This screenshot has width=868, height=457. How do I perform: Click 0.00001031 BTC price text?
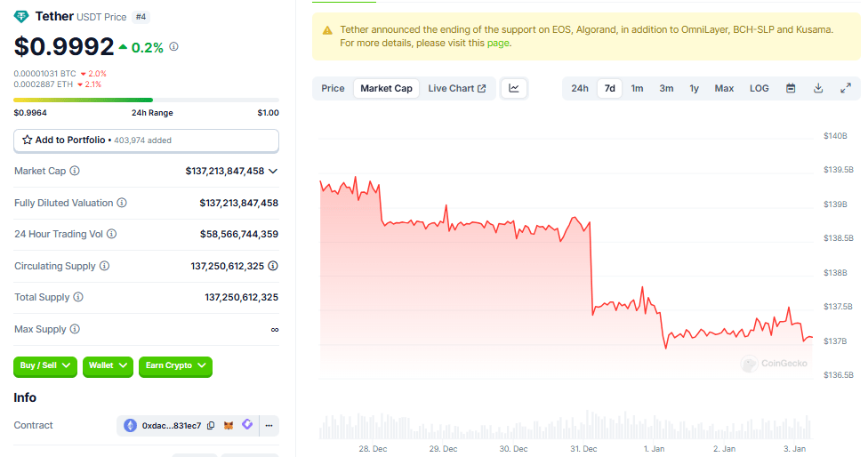pyautogui.click(x=44, y=74)
